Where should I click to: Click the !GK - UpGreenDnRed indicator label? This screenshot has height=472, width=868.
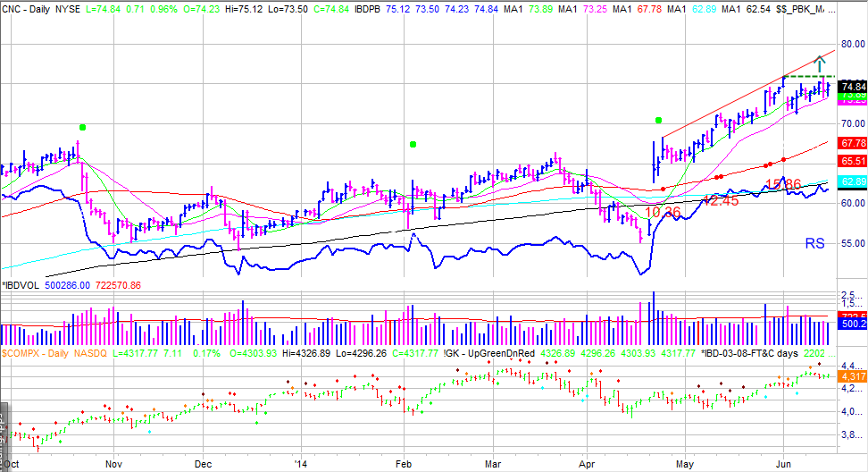click(x=489, y=353)
